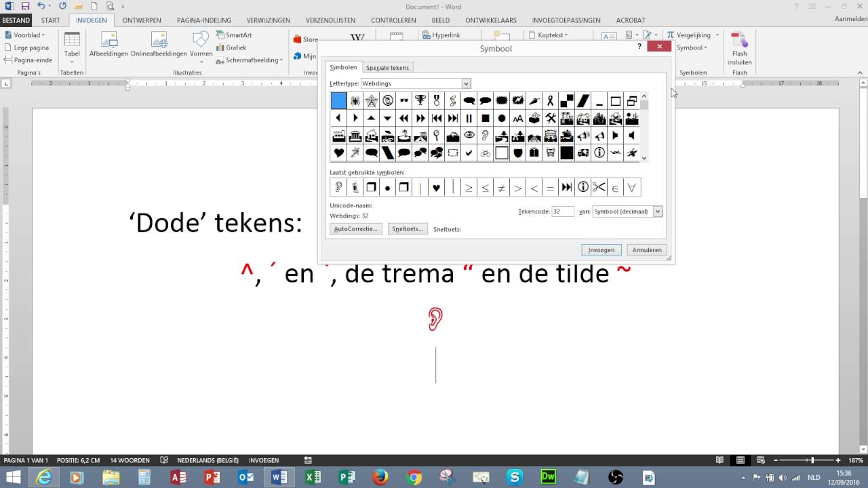Open the PAGINA-INDELING ribbon tab
Viewport: 868px width, 488px height.
(204, 20)
